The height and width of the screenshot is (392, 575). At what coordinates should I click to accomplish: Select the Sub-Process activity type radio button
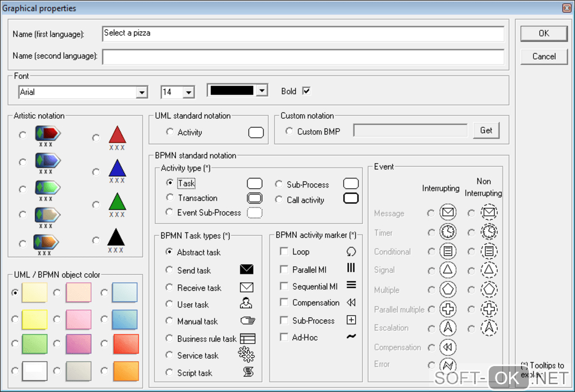point(278,184)
